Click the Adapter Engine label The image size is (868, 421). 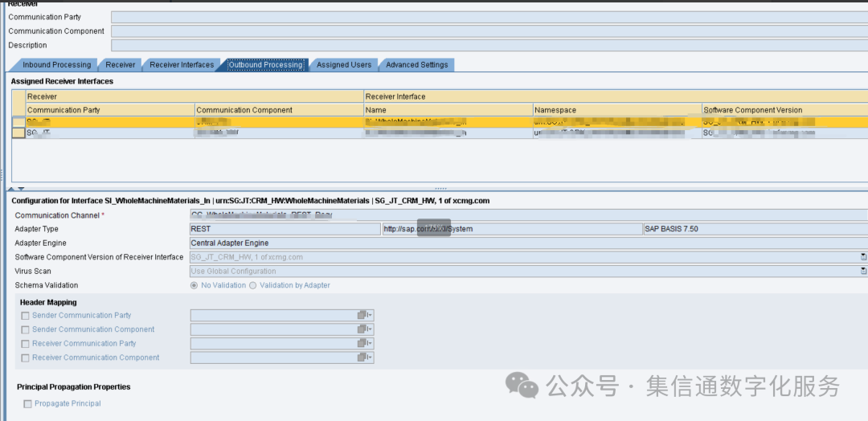pos(40,243)
